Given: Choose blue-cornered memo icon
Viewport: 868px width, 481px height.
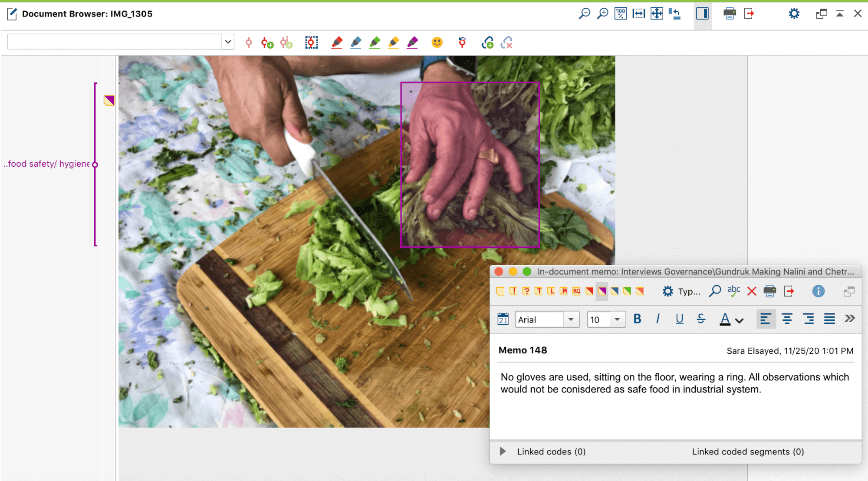Looking at the screenshot, I should [x=615, y=291].
